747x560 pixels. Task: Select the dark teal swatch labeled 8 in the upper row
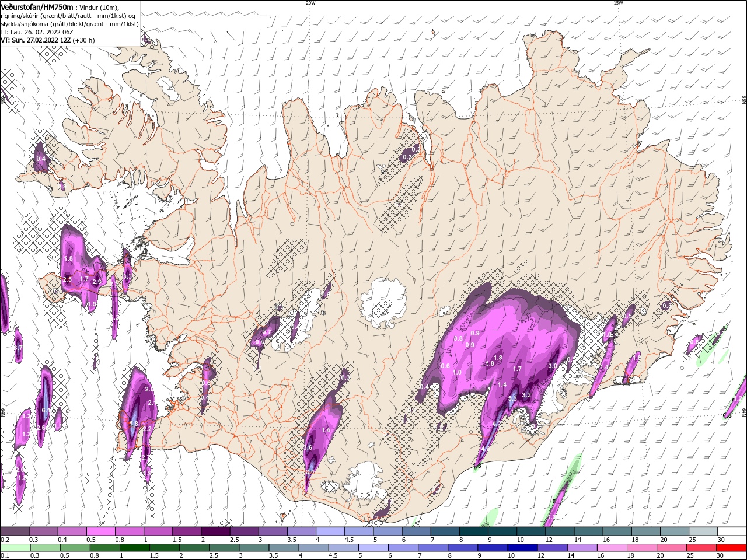[473, 531]
